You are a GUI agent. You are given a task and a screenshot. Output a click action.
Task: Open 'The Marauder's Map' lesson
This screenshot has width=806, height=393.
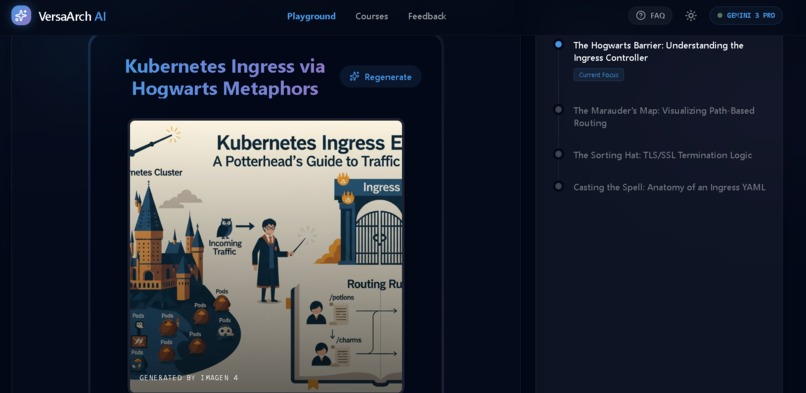664,117
